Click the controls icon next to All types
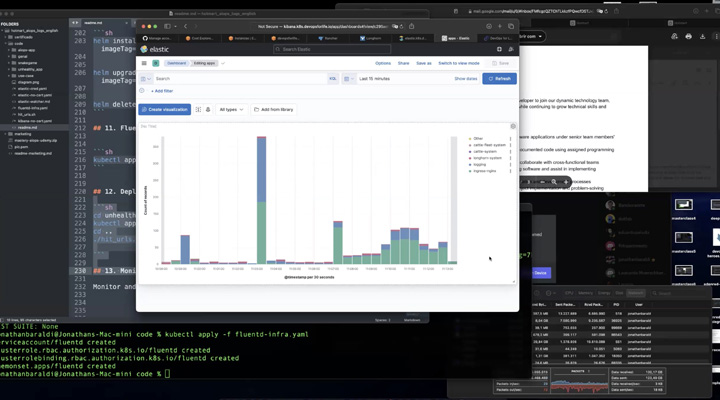This screenshot has height=400, width=720. 208,109
